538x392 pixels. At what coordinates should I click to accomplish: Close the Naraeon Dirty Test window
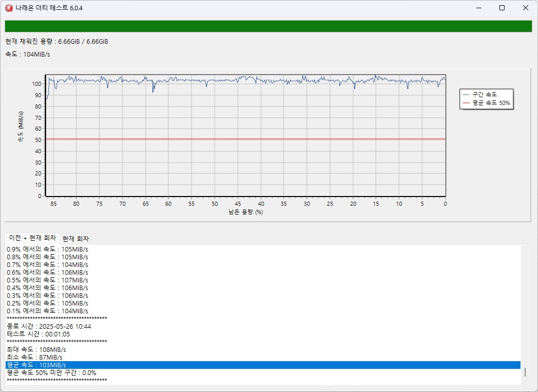[525, 8]
